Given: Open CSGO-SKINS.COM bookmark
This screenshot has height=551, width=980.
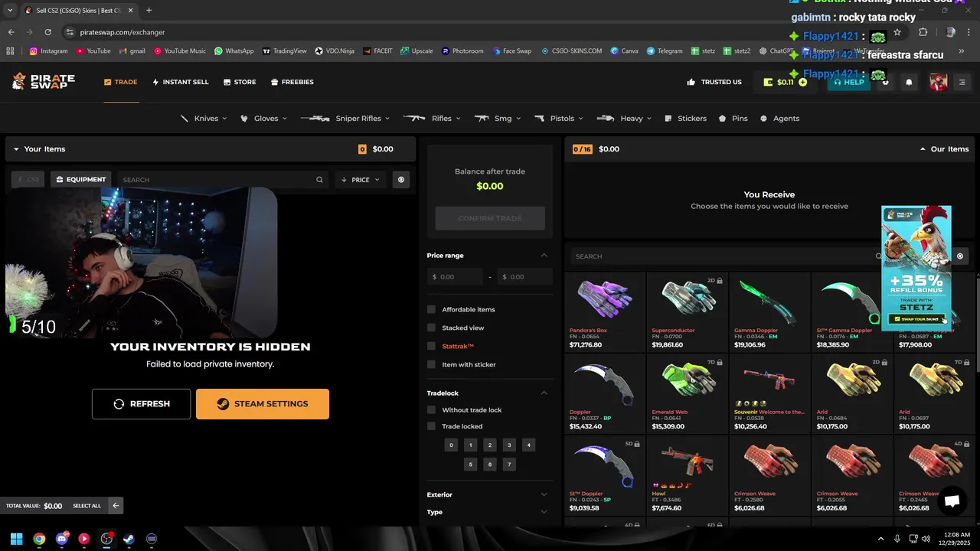Looking at the screenshot, I should (x=571, y=51).
